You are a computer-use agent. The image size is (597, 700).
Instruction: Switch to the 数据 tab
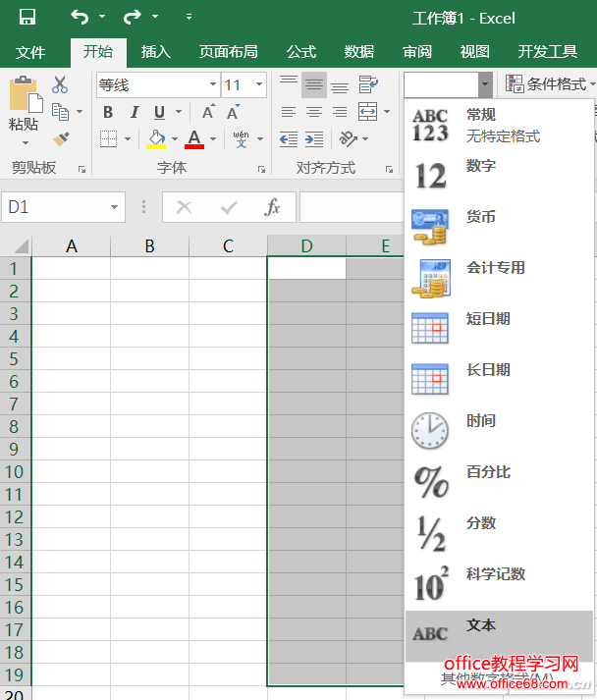coord(359,52)
